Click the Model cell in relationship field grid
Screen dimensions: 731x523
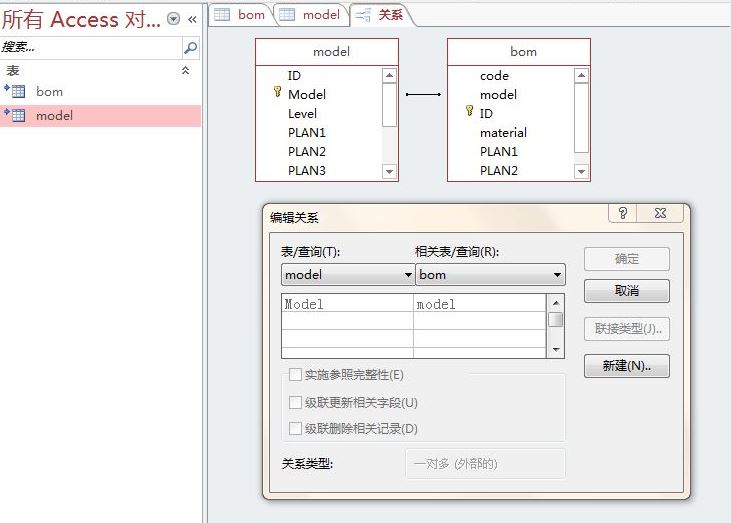click(347, 303)
